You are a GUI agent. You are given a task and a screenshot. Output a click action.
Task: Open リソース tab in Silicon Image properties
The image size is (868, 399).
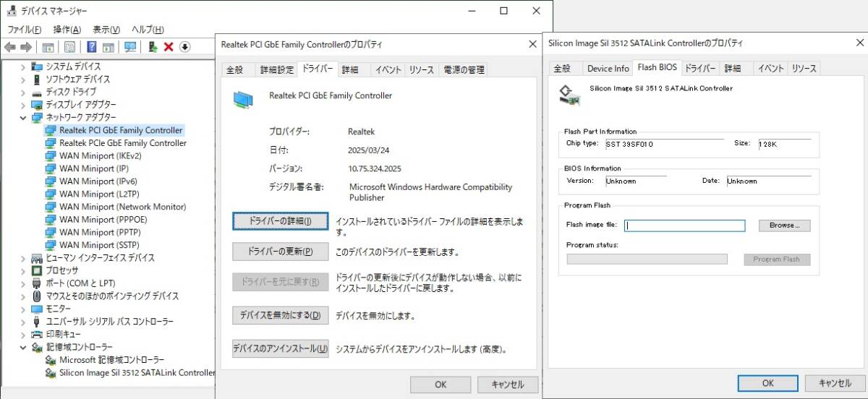point(804,69)
